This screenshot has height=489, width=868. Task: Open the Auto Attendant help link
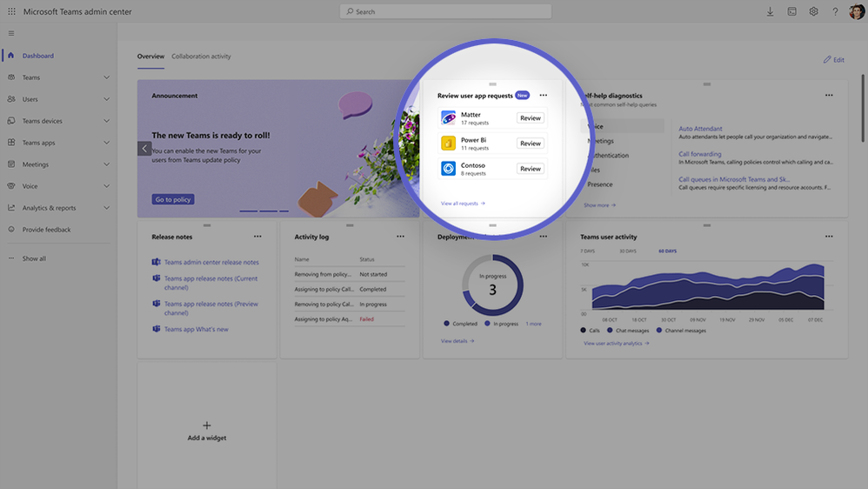coord(700,129)
